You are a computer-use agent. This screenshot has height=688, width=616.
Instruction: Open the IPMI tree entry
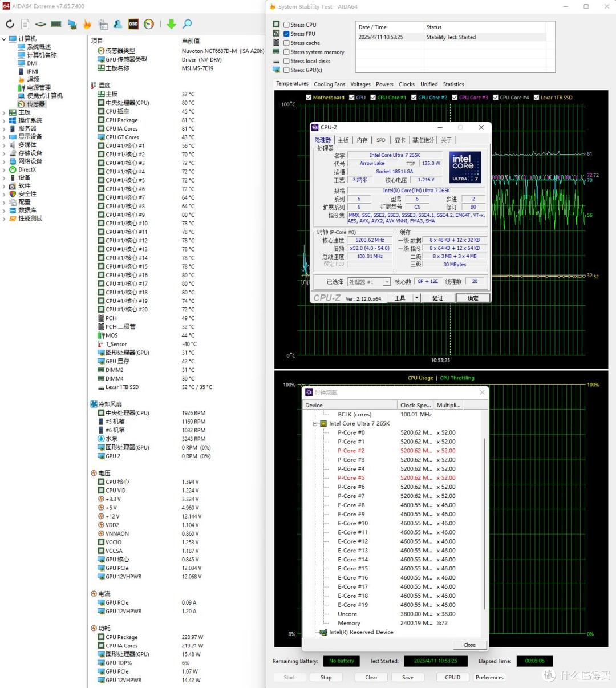tap(33, 71)
